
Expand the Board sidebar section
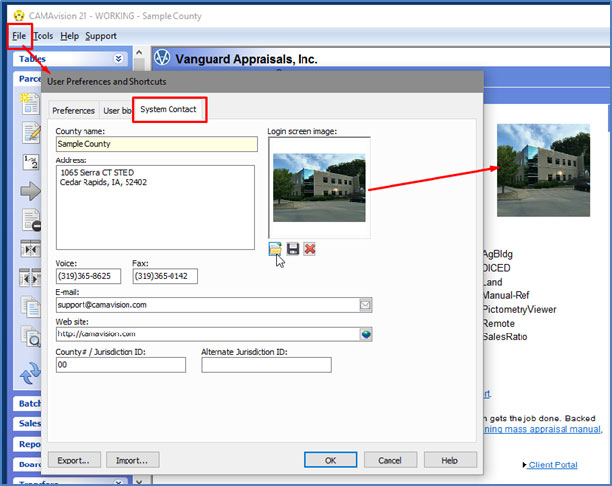pyautogui.click(x=29, y=465)
